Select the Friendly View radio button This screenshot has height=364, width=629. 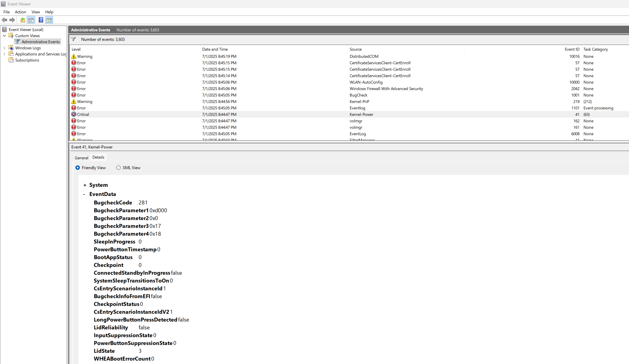[x=78, y=168]
